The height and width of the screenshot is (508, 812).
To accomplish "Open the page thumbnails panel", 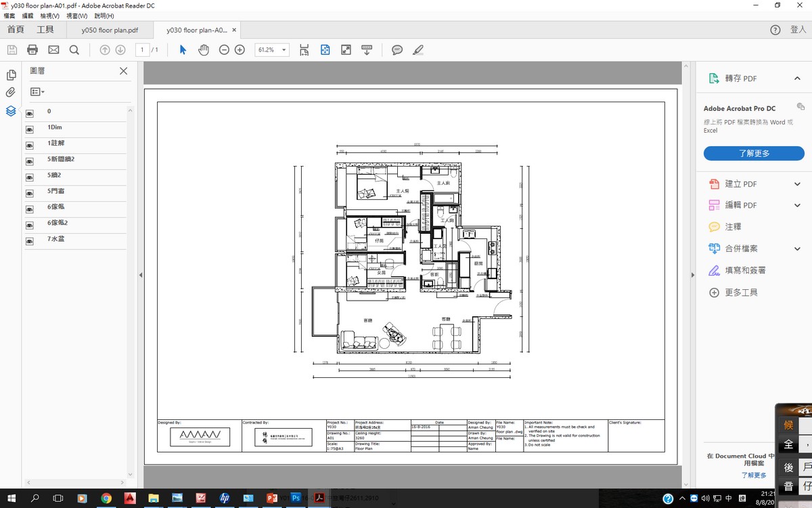I will 11,75.
